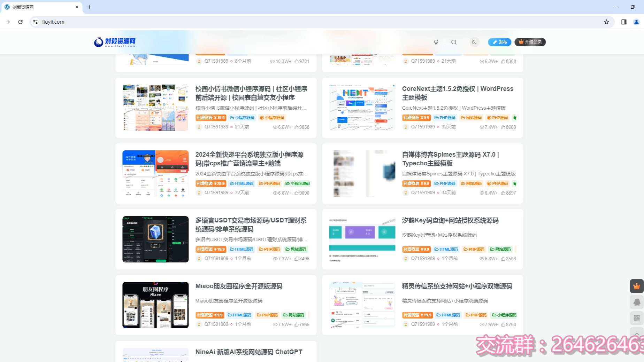Reload the page with browser refresh icon
Screen dimensions: 644x362
point(21,22)
